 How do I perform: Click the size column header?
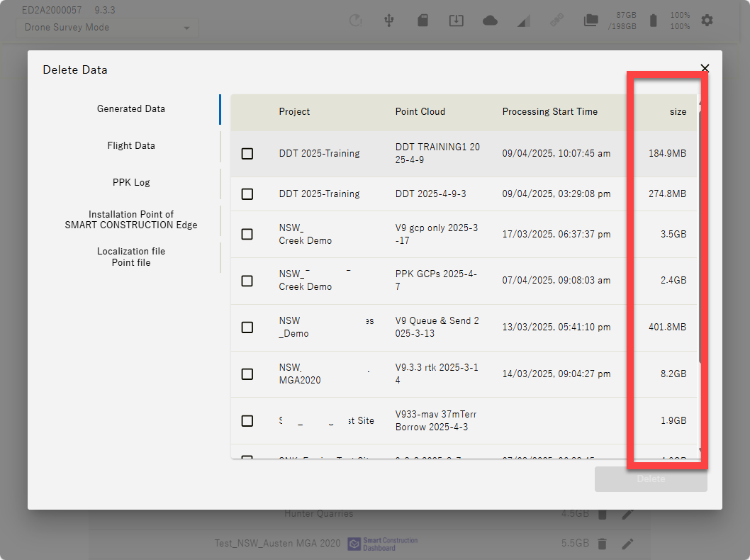tap(678, 112)
